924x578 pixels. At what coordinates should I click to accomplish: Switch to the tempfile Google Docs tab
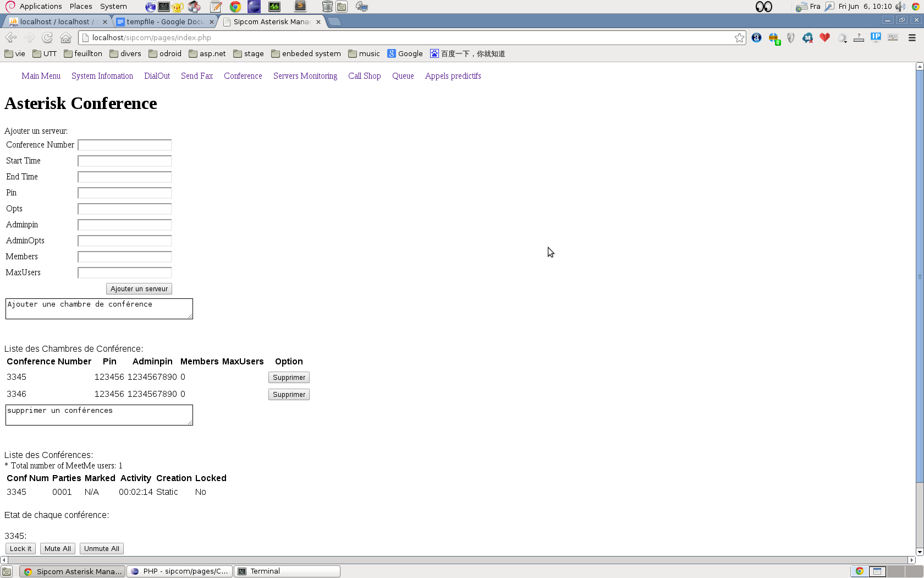click(x=164, y=21)
